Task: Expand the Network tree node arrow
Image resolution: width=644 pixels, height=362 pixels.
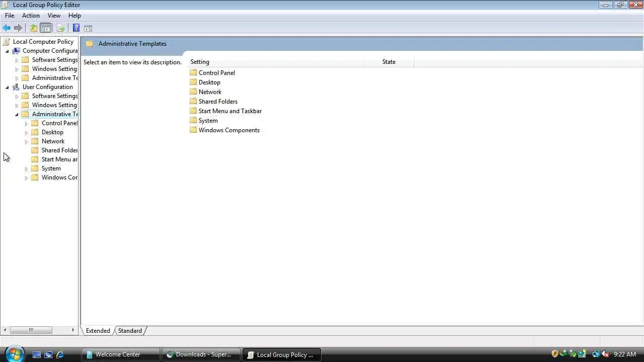Action: [26, 142]
